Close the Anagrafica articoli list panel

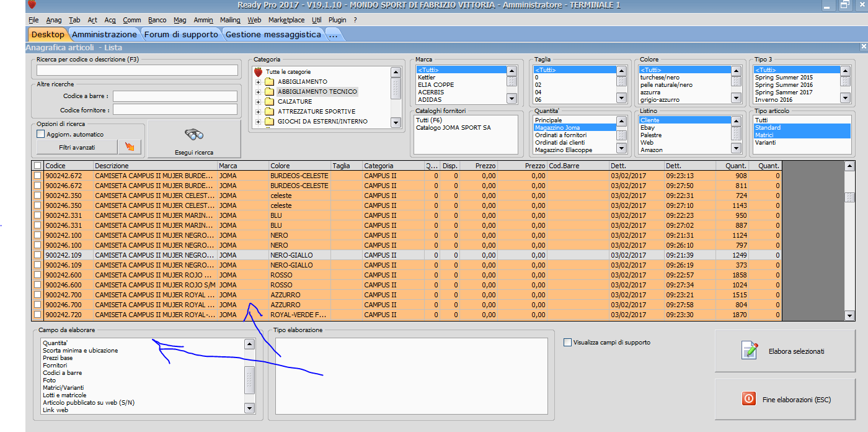[864, 47]
